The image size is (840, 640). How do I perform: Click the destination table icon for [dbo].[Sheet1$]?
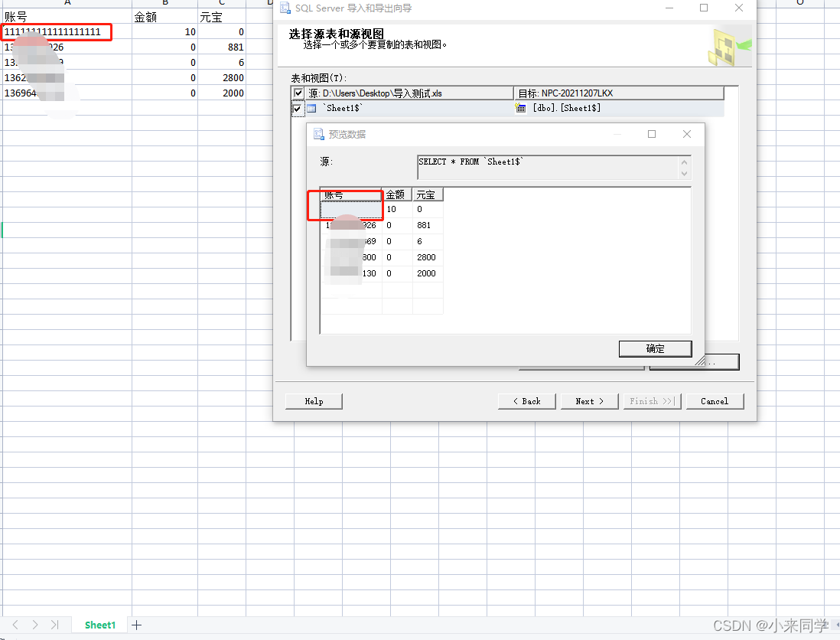521,108
